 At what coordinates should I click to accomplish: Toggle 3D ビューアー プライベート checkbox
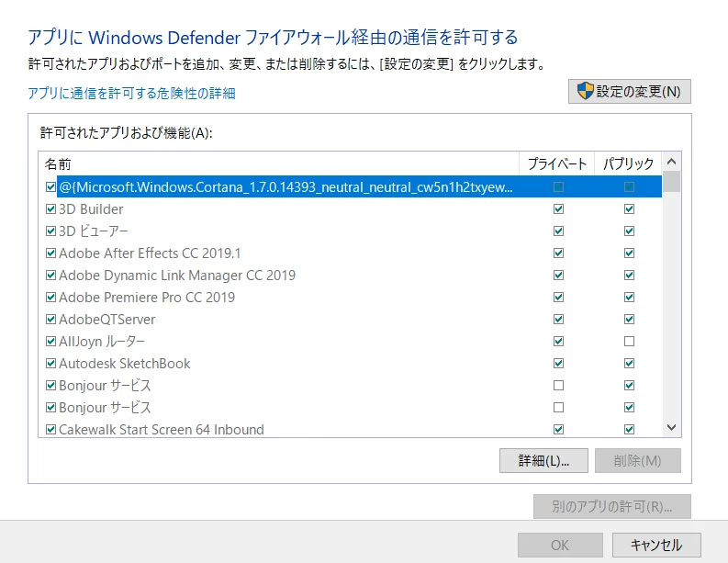coord(558,231)
